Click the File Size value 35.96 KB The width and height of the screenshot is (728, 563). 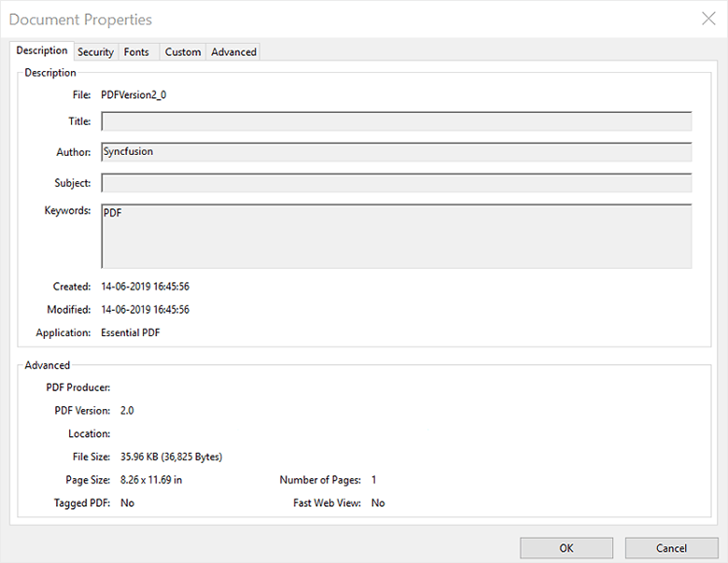(x=171, y=457)
